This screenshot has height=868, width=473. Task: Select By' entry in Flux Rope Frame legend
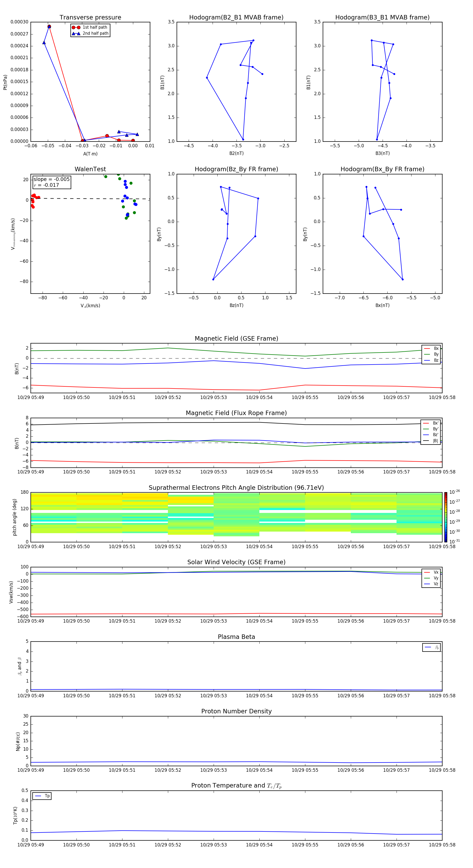coord(431,429)
